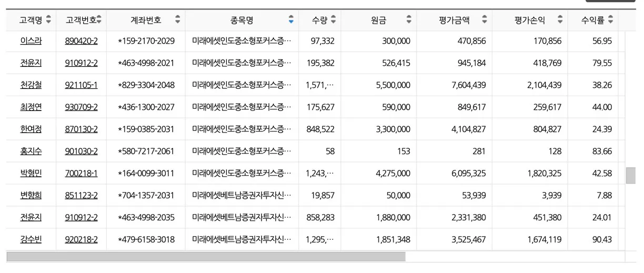
Task: Select account number *704-1357-2031
Action: (x=146, y=195)
